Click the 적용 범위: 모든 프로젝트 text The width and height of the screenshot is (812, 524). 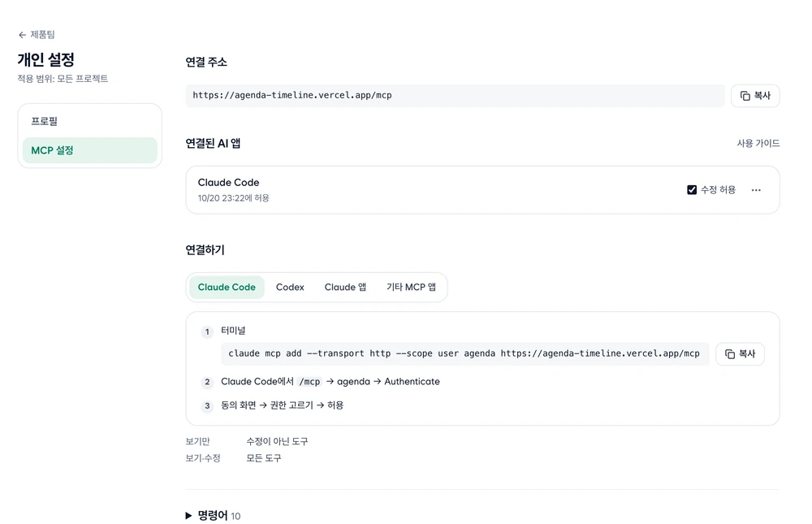tap(63, 79)
